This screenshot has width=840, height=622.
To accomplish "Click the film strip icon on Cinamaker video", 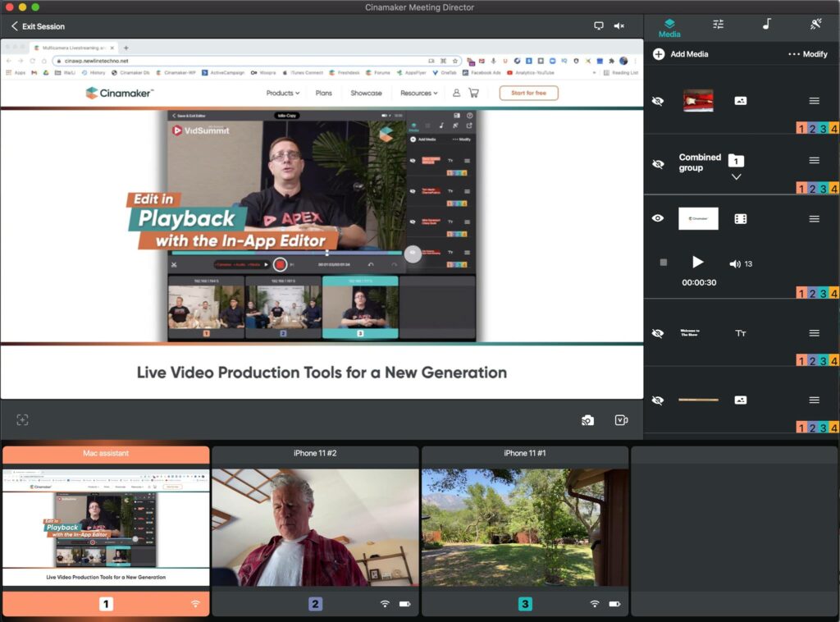I will (x=741, y=218).
